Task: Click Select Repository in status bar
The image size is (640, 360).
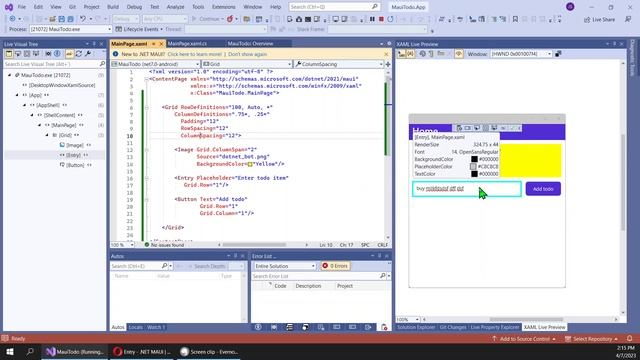Action: click(592, 339)
